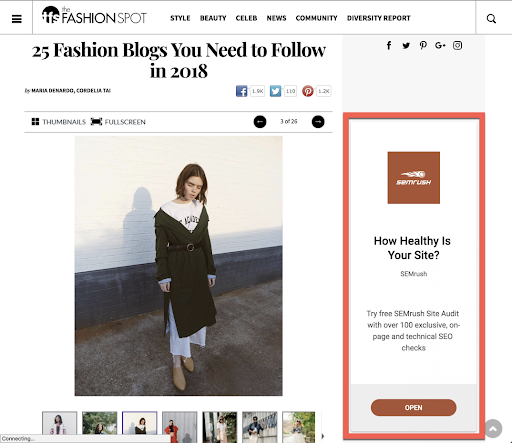Open the Twitter bird icon in sidebar
This screenshot has width=512, height=443.
(406, 46)
